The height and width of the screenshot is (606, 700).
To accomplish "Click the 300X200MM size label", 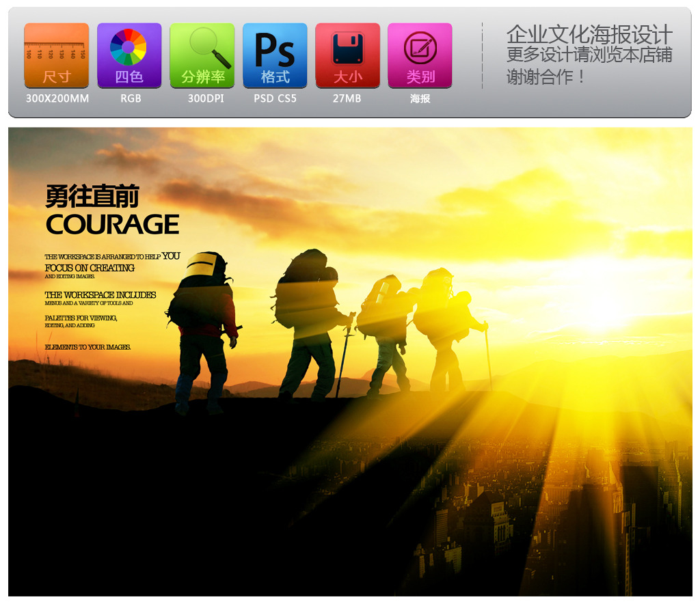I will (57, 98).
